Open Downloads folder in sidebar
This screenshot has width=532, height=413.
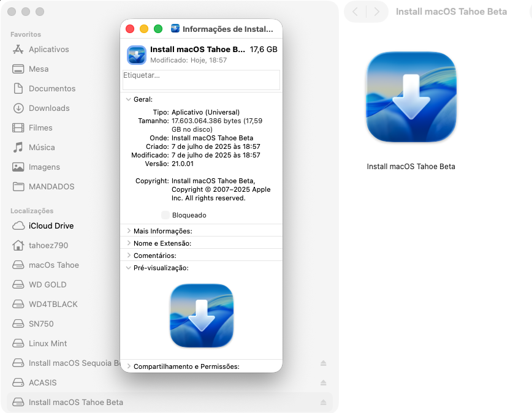pyautogui.click(x=42, y=108)
